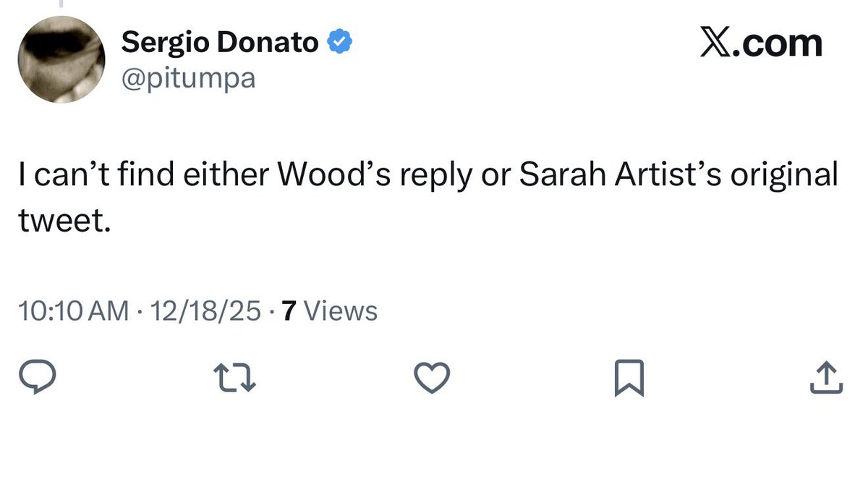This screenshot has height=490, width=868.
Task: Click the 12/18/25 timestamp link
Action: [208, 311]
